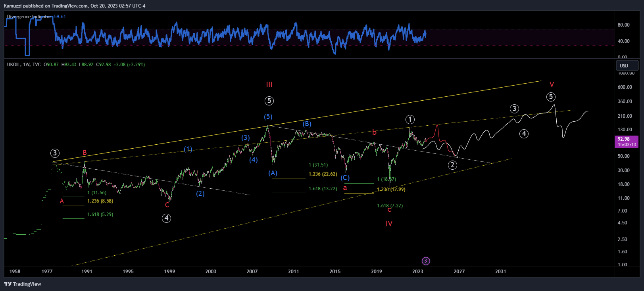Select the Divergence Indicator legend title
The width and height of the screenshot is (644, 291).
pyautogui.click(x=29, y=17)
